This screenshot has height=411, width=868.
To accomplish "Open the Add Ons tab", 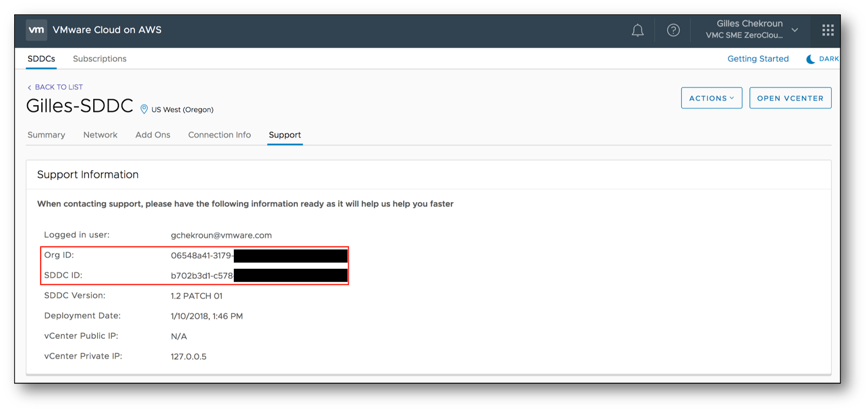I will tap(153, 135).
